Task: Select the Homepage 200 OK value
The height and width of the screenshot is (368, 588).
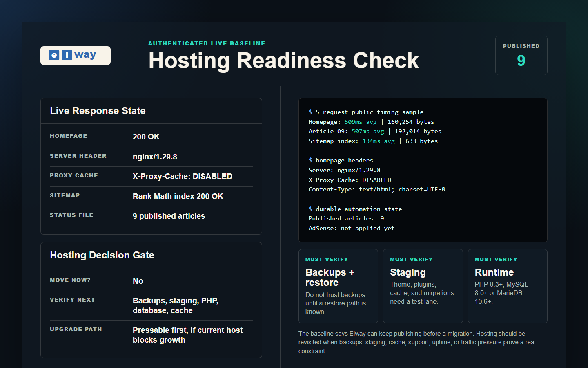Action: [146, 137]
